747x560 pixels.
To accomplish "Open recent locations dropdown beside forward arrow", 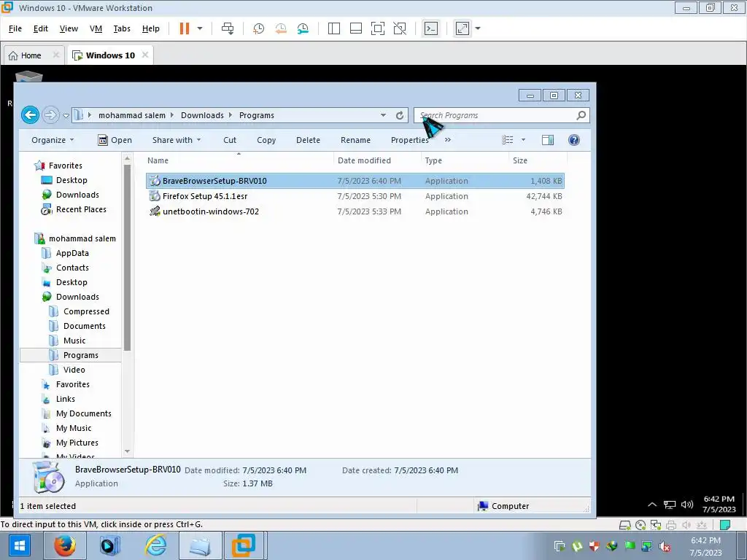I will click(x=66, y=115).
